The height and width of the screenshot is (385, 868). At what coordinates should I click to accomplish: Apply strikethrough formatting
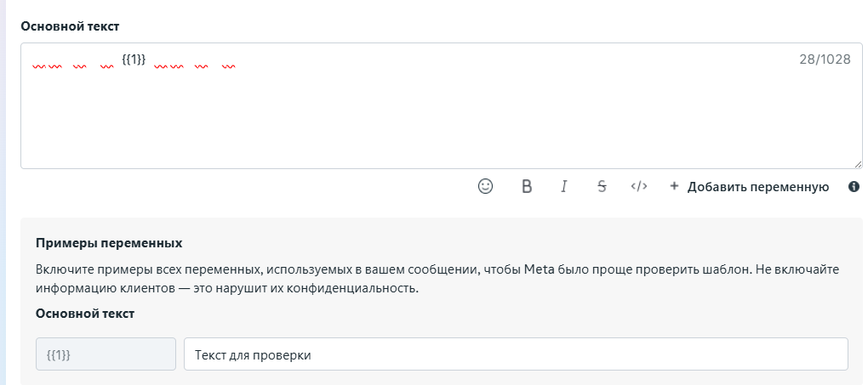coord(602,186)
